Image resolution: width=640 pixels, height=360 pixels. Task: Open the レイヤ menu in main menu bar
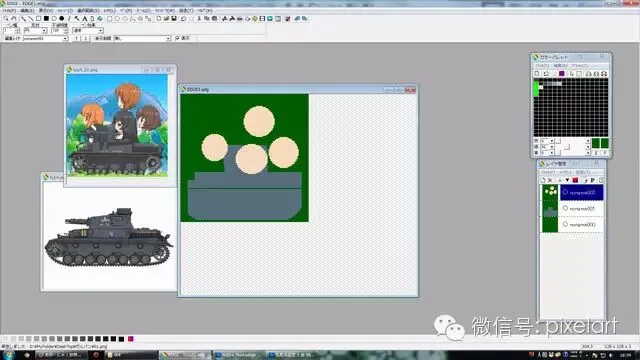click(109, 10)
